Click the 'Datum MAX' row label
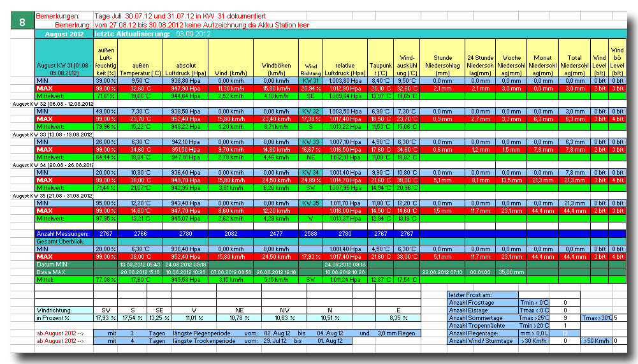 [x=64, y=272]
